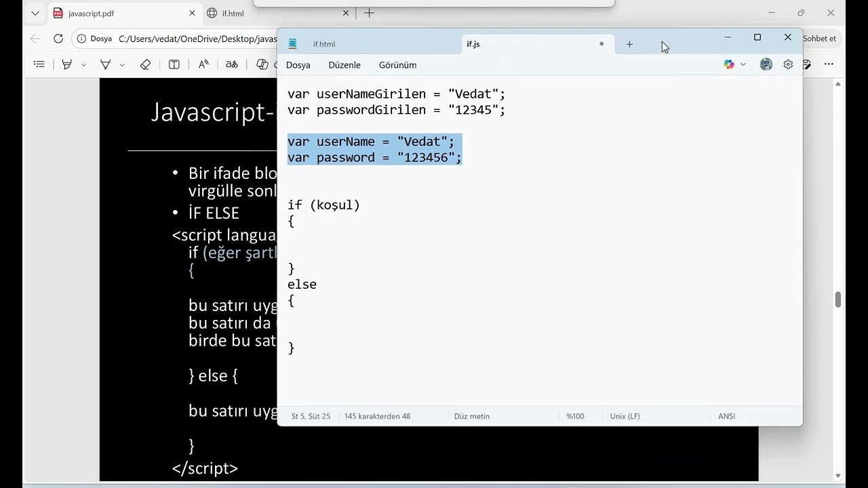Click the Edge address bar file path

197,39
